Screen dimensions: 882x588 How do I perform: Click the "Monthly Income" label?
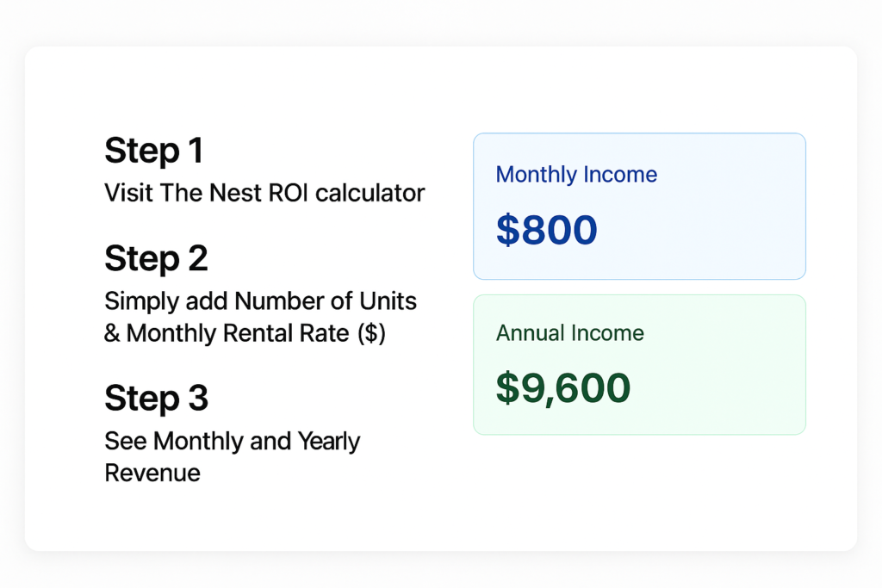576,175
